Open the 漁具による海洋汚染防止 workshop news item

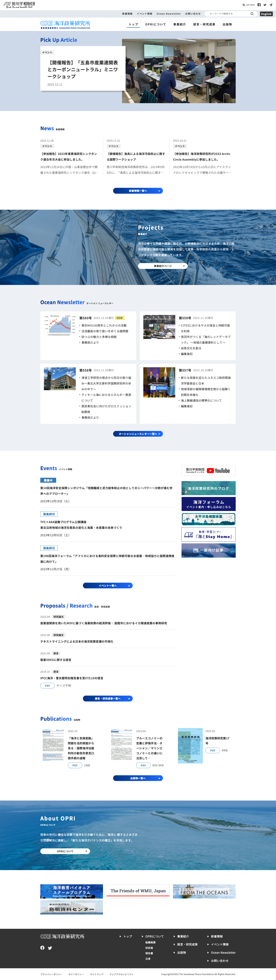pyautogui.click(x=136, y=157)
